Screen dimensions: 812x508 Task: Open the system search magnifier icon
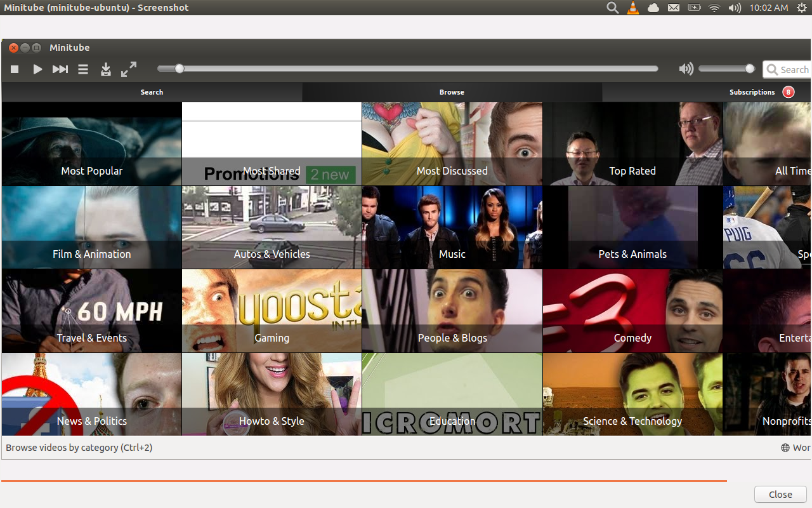pos(612,8)
